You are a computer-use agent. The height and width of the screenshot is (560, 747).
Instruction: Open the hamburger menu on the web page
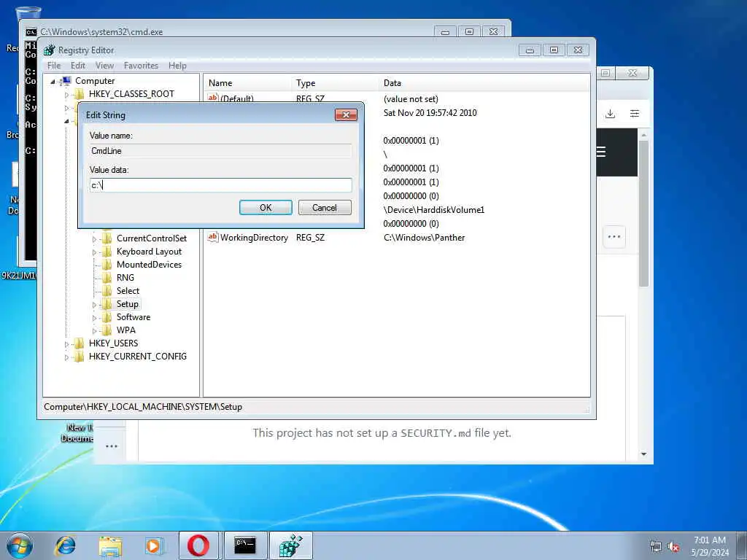(x=601, y=152)
